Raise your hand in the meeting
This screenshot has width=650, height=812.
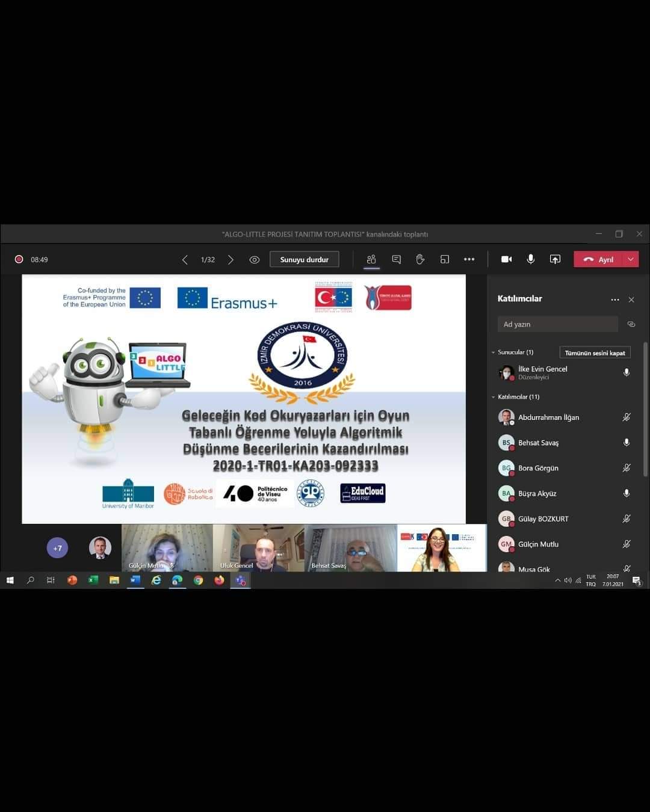pyautogui.click(x=420, y=259)
